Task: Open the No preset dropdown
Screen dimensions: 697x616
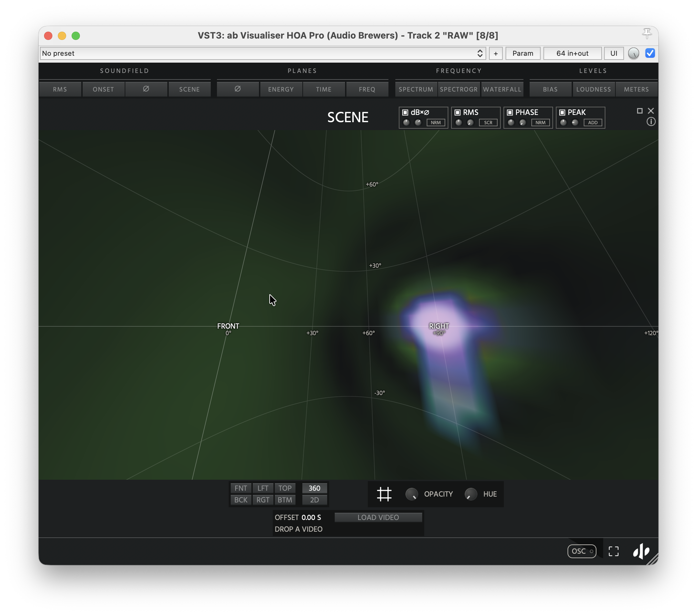Action: (x=263, y=53)
